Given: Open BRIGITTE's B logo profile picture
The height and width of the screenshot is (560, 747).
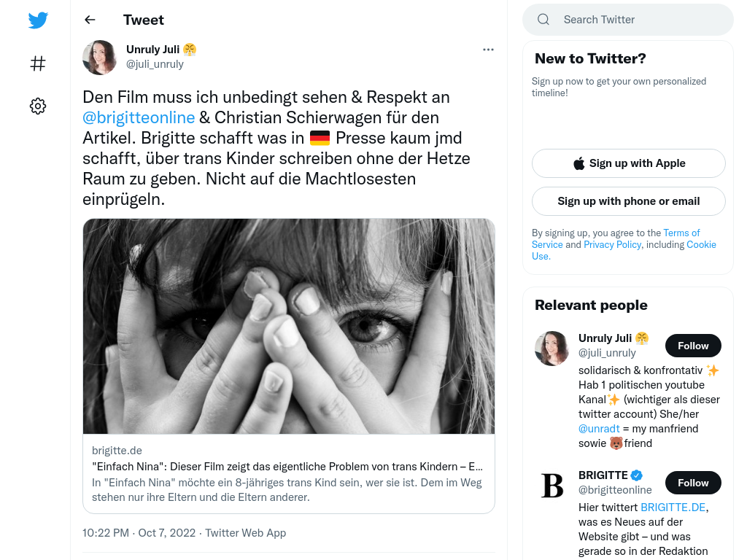Looking at the screenshot, I should pyautogui.click(x=552, y=485).
